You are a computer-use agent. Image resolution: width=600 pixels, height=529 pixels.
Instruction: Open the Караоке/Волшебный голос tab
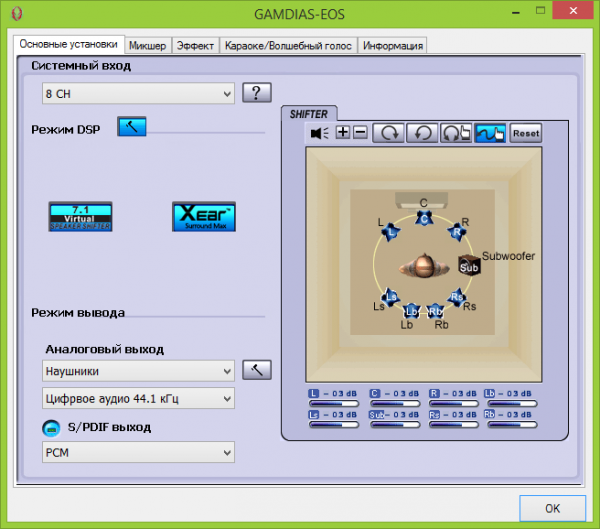288,46
